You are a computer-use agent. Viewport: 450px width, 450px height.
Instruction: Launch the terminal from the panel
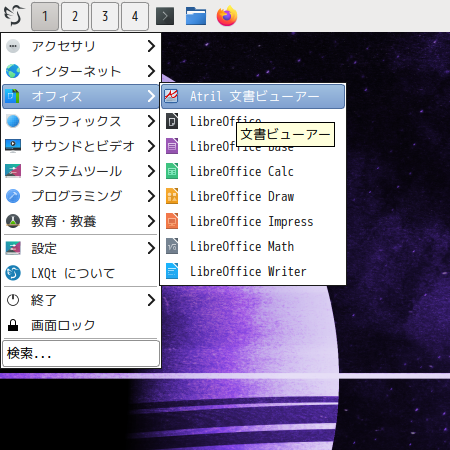pyautogui.click(x=165, y=16)
